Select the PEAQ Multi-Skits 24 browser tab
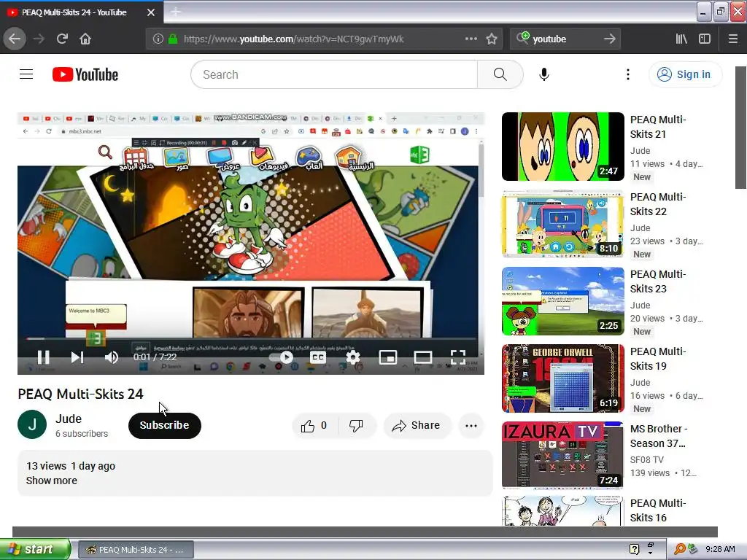This screenshot has height=560, width=747. coord(82,12)
